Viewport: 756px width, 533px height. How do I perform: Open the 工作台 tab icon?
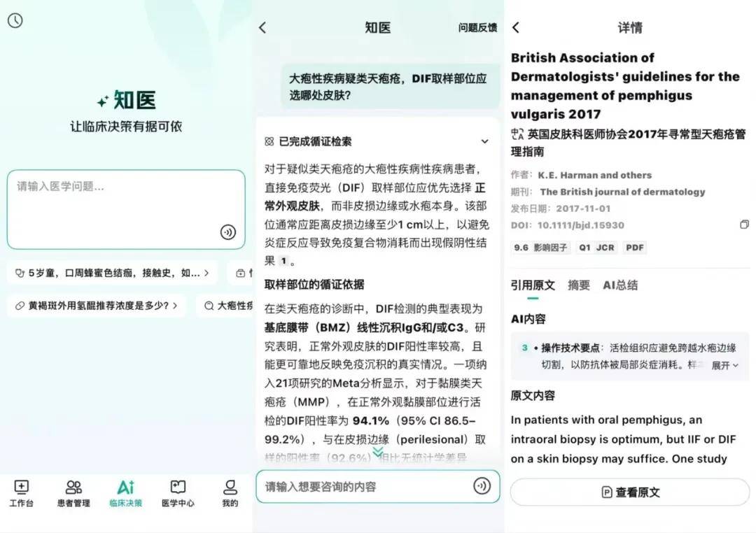[21, 494]
